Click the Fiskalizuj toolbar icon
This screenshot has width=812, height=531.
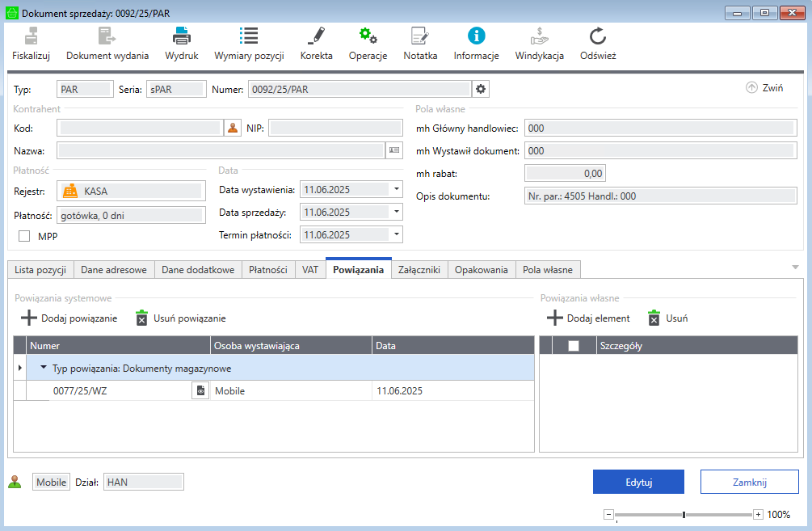click(32, 36)
